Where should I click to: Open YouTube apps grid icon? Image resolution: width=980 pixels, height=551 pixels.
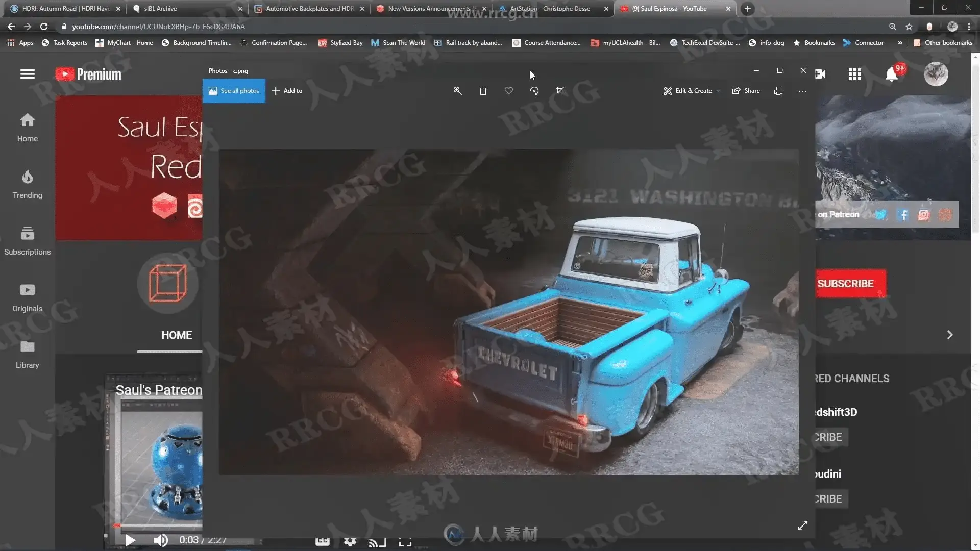click(x=854, y=74)
